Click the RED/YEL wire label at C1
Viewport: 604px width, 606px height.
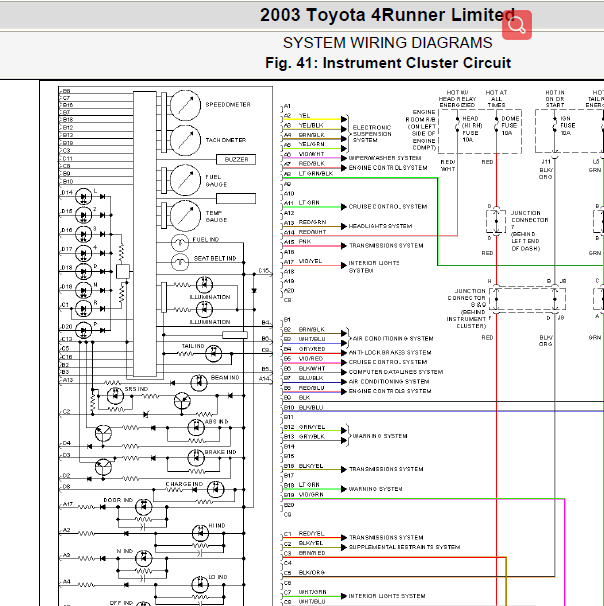pos(311,534)
